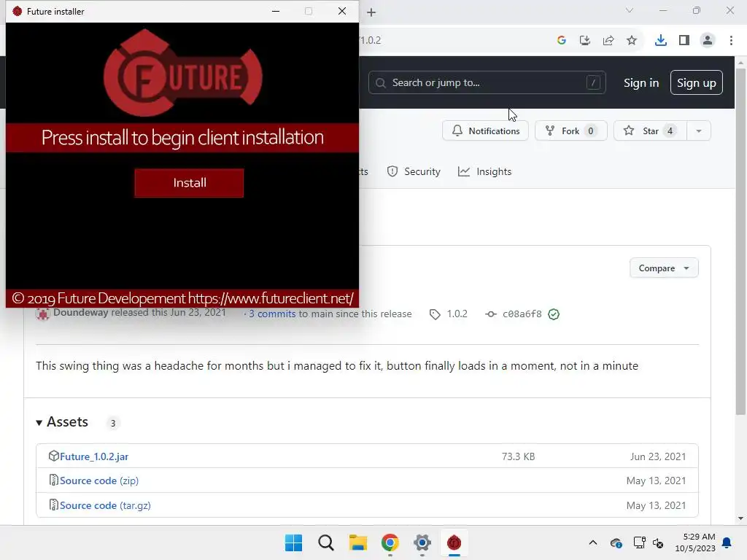
Task: Click the Future installer taskbar icon
Action: click(x=454, y=542)
